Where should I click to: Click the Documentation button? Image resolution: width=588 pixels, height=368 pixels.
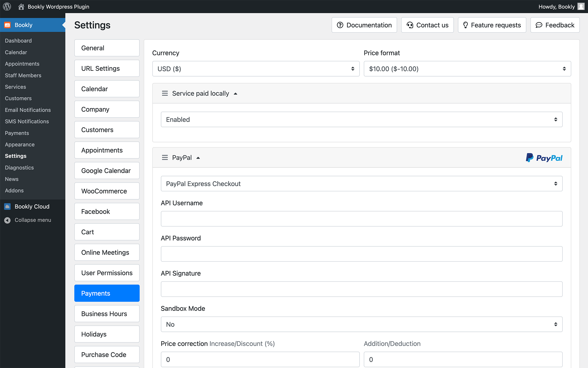click(x=364, y=25)
